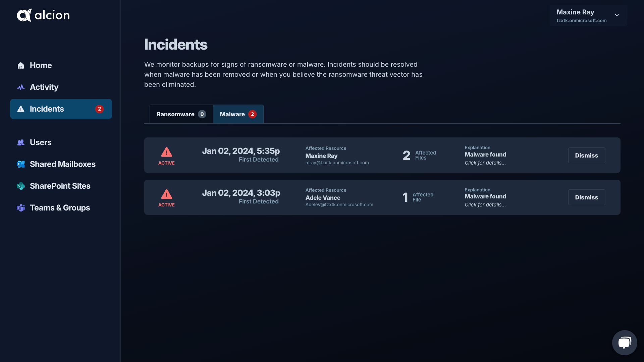Click the Incidents warning triangle sidebar icon

click(x=21, y=109)
